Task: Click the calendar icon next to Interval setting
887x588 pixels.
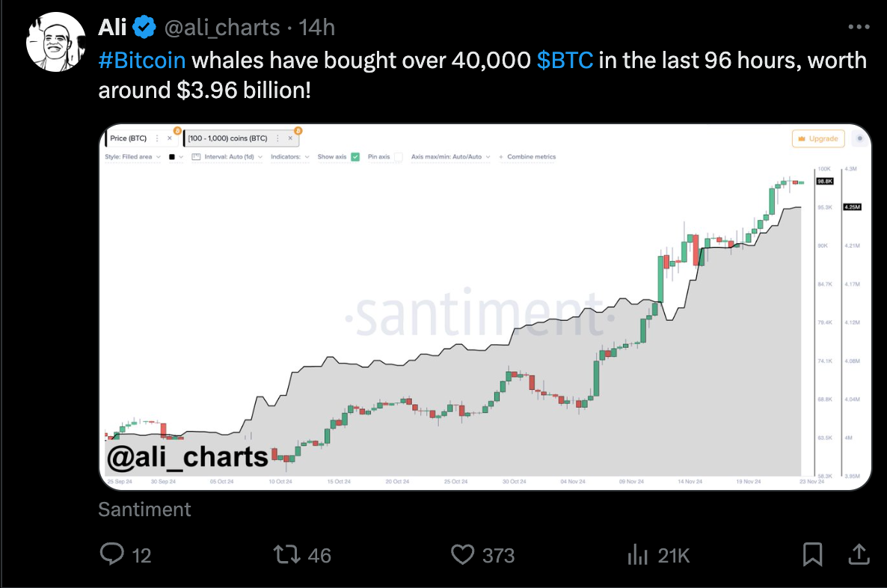Action: click(195, 156)
